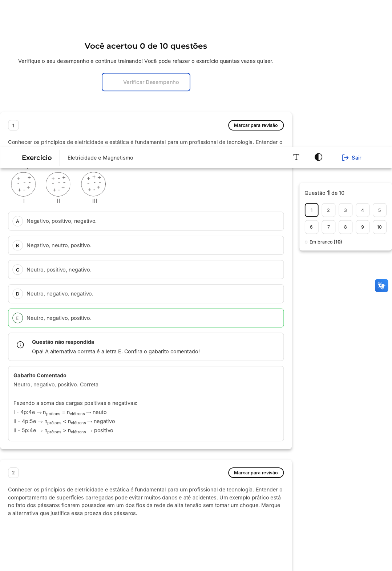The width and height of the screenshot is (392, 571).
Task: Open the sign language accessibility widget
Action: 381,286
